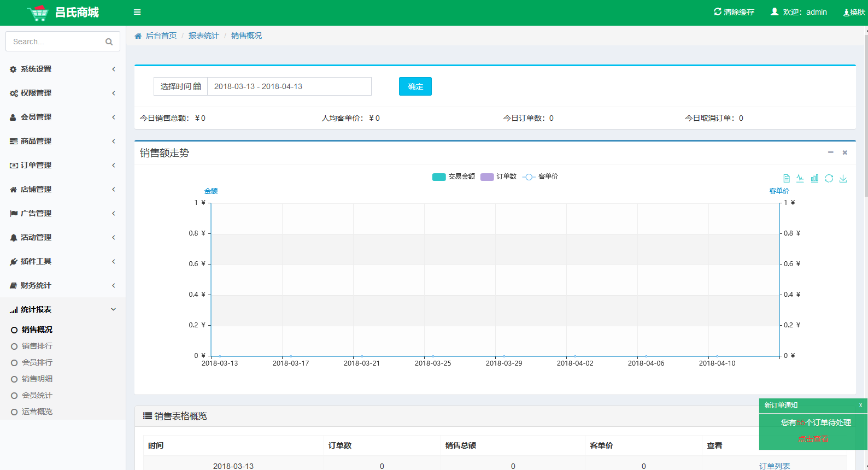Open 销售排行 in the sidebar
This screenshot has width=868, height=470.
point(37,346)
